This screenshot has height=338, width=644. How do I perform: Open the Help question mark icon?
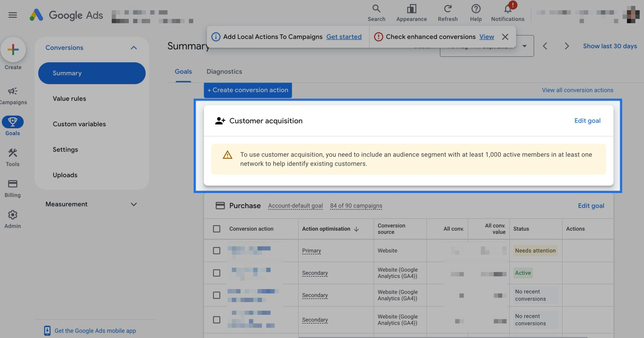click(x=476, y=9)
